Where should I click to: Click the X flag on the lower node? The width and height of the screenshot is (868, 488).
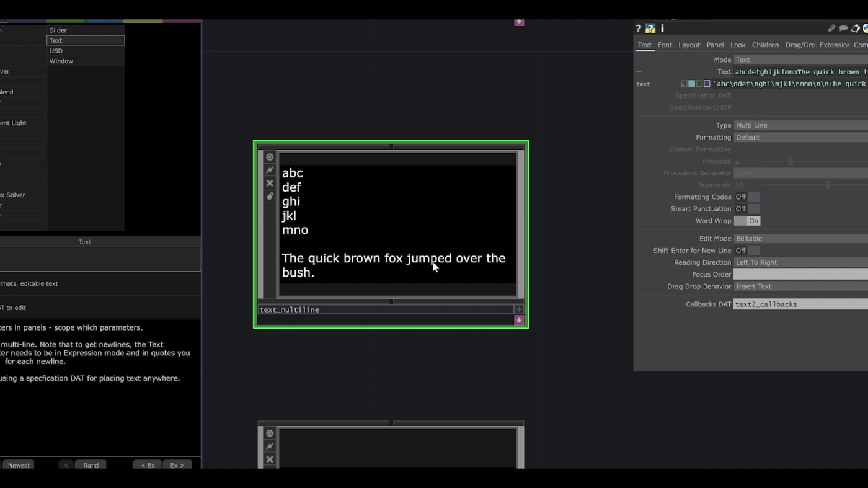point(270,459)
